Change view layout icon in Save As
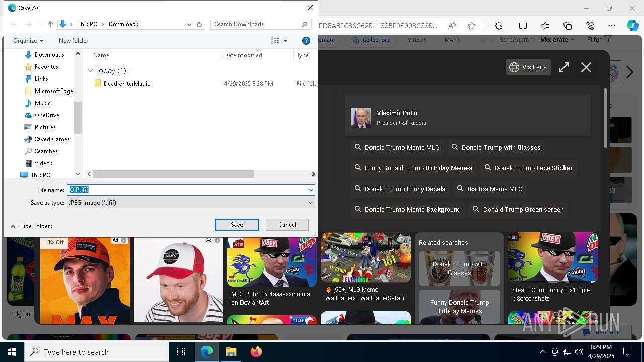The width and height of the screenshot is (644, 362). coord(275,41)
